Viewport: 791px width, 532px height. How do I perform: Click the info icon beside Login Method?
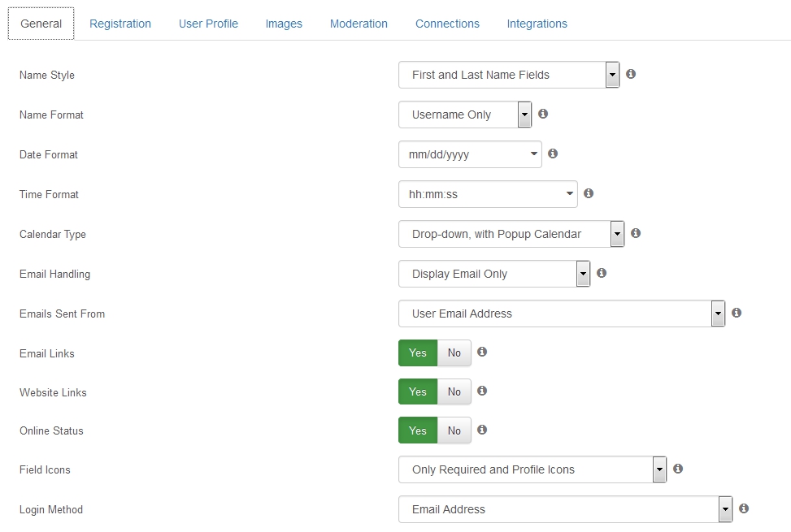pyautogui.click(x=744, y=508)
